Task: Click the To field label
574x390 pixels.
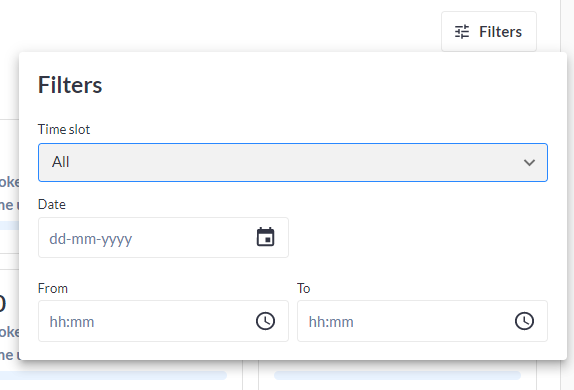Action: [303, 289]
